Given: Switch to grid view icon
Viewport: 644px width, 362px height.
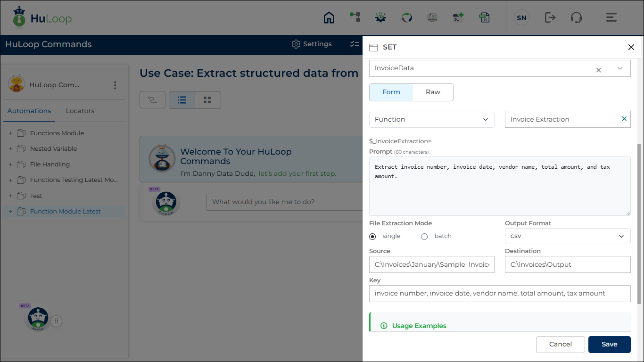Looking at the screenshot, I should pos(207,100).
